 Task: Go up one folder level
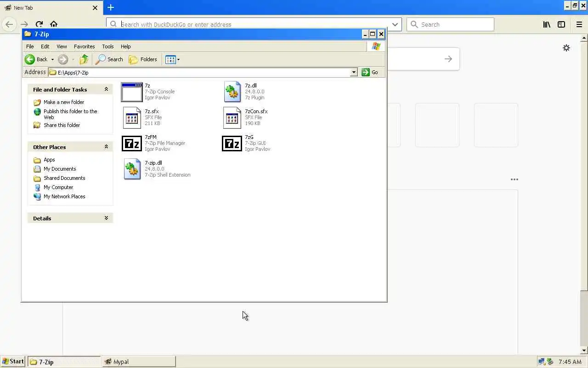point(84,59)
